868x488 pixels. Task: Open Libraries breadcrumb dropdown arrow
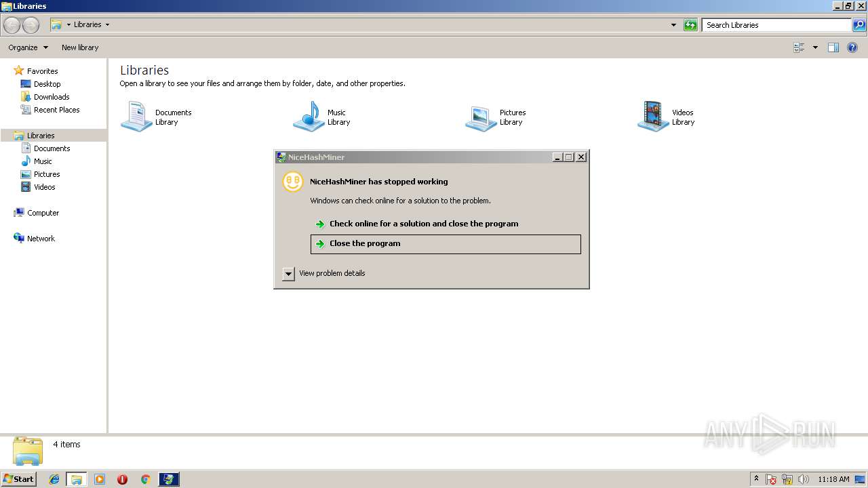[107, 24]
